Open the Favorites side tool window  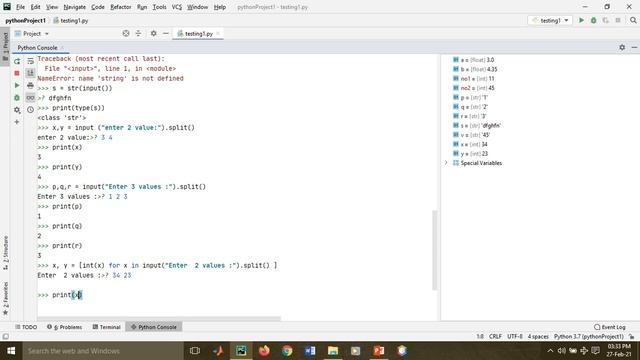[5, 298]
